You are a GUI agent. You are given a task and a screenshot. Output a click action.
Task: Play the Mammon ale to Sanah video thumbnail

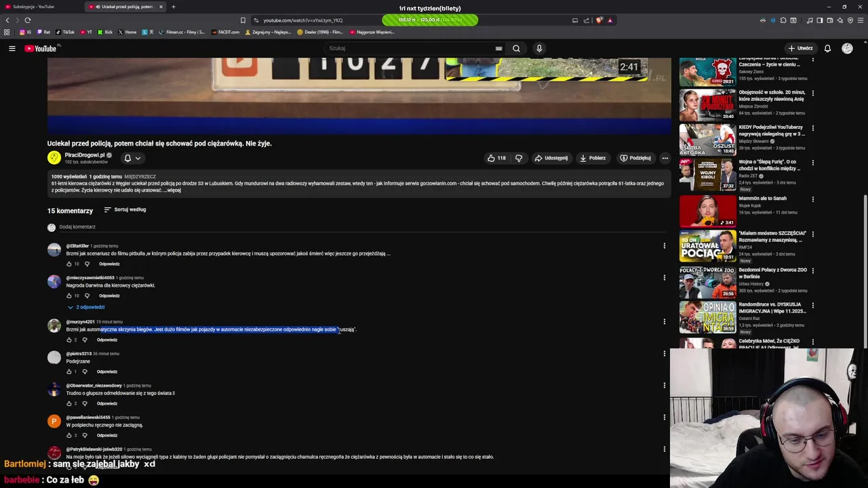(x=707, y=211)
